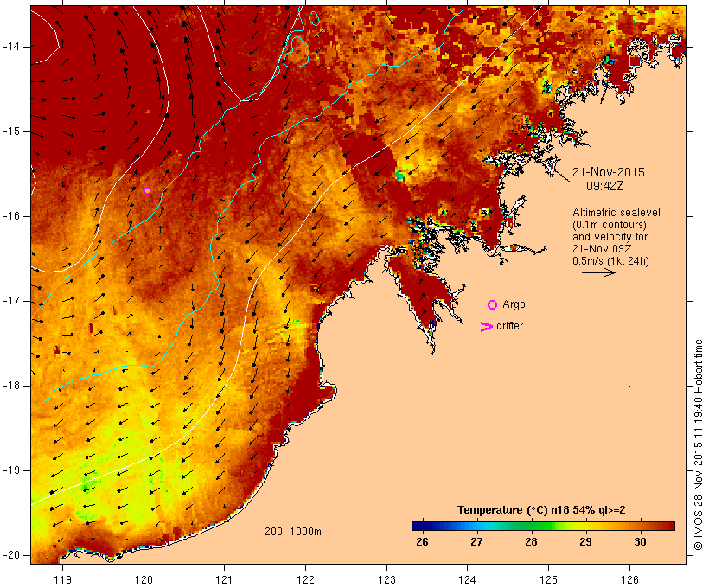Click latitude axis label -18
The height and width of the screenshot is (588, 709).
click(11, 386)
